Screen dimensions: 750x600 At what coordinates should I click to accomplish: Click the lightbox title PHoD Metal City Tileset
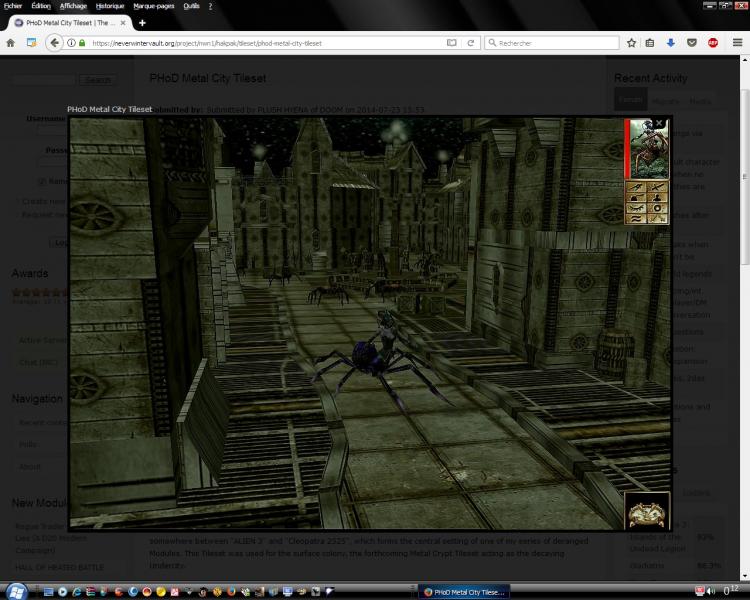point(110,109)
